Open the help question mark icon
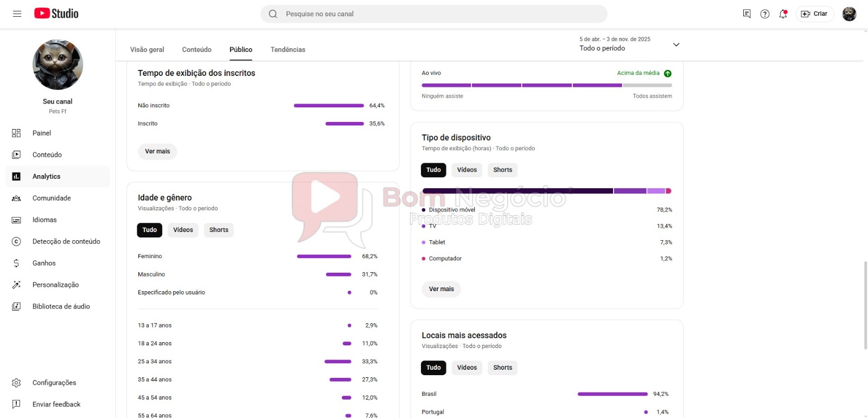The image size is (868, 418). [x=765, y=14]
